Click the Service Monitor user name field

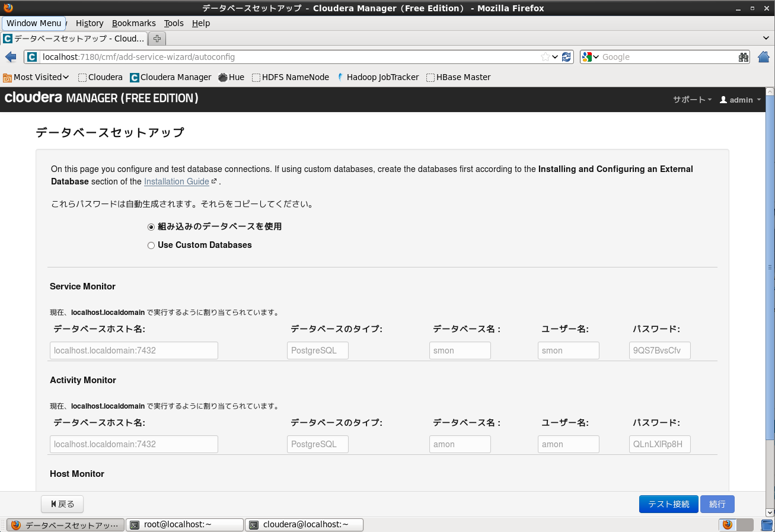tap(569, 351)
